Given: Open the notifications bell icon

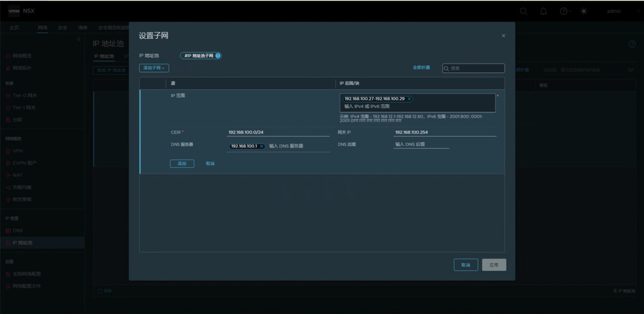Looking at the screenshot, I should point(544,11).
